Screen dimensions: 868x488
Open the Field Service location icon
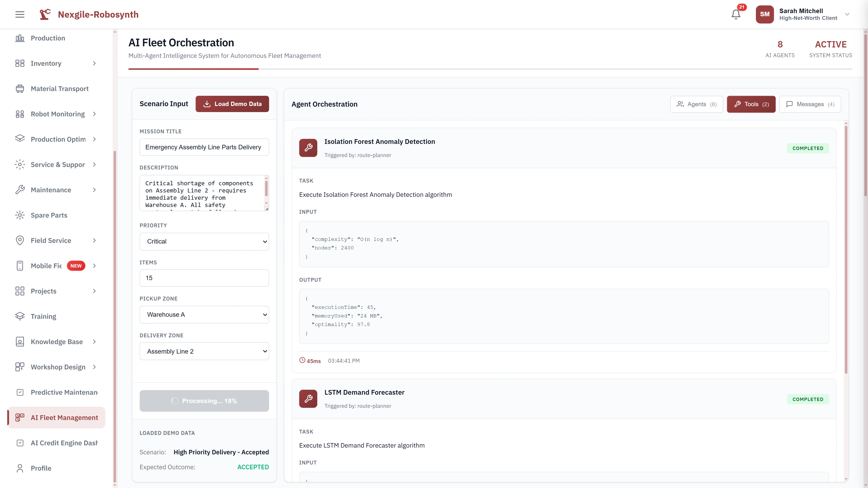point(19,240)
